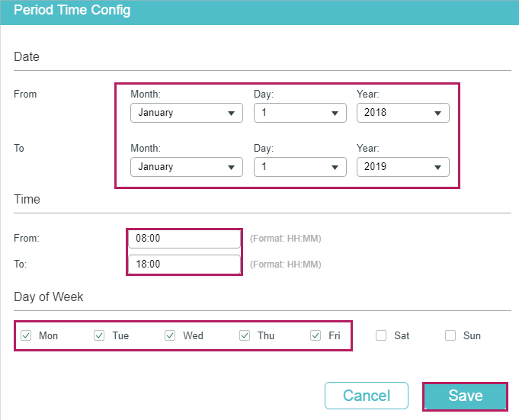Screen dimensions: 519x420
Task: Check the Sun checkbox
Action: click(450, 335)
